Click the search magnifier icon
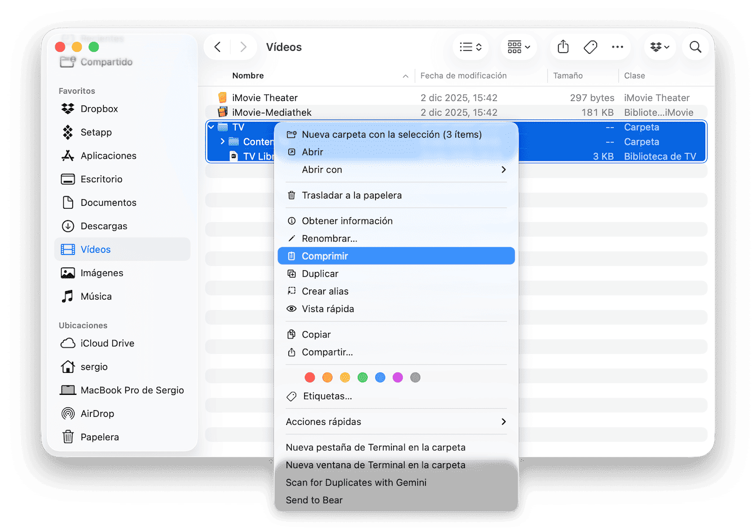Screen dimensions: 756x532 (696, 47)
